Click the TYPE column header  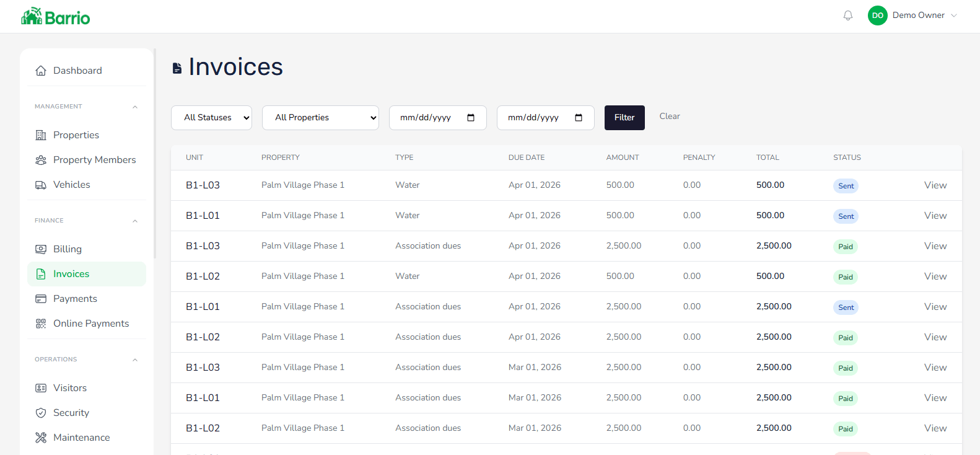click(x=405, y=157)
